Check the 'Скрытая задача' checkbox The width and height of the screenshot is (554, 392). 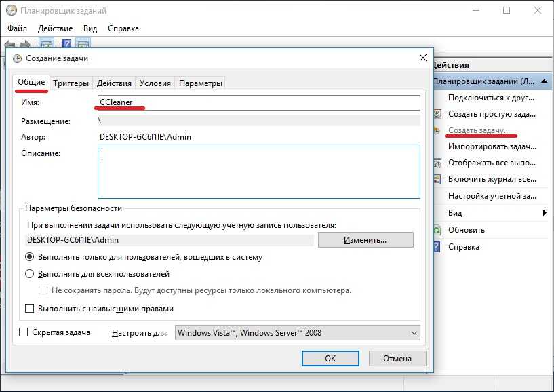(x=24, y=332)
